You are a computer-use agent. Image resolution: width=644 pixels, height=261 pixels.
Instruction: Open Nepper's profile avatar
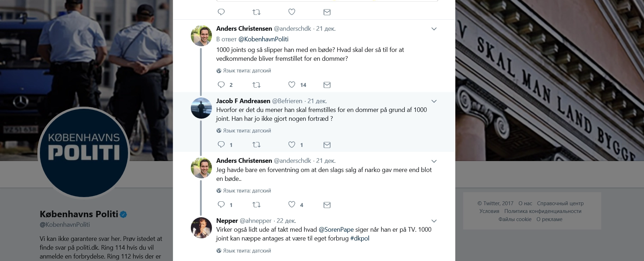201,228
